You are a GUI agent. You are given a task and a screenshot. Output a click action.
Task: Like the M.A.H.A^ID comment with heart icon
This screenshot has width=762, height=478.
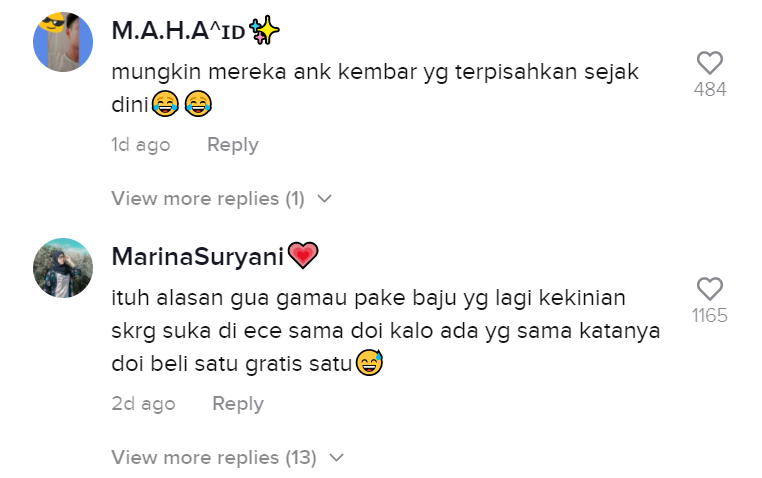pos(710,63)
